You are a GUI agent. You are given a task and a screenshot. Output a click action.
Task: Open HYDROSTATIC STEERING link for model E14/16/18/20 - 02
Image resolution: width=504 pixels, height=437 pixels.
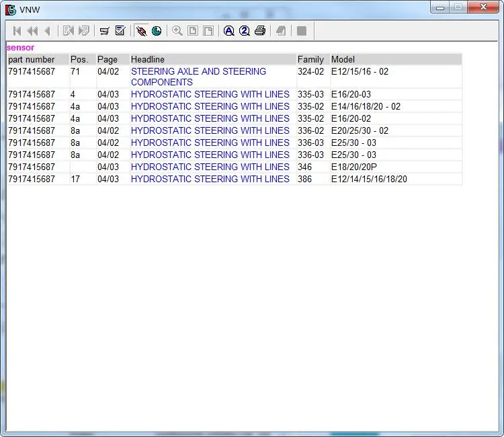click(x=210, y=106)
